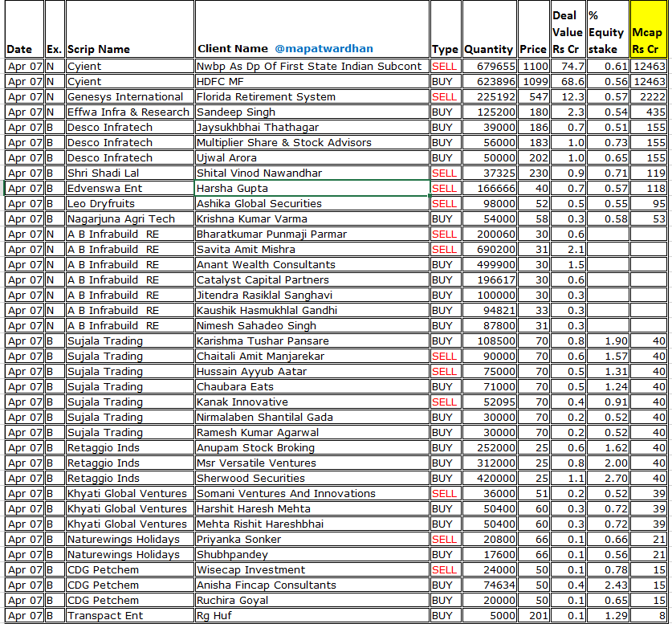
Task: Select price '1100' in first Cyient row
Action: click(534, 67)
